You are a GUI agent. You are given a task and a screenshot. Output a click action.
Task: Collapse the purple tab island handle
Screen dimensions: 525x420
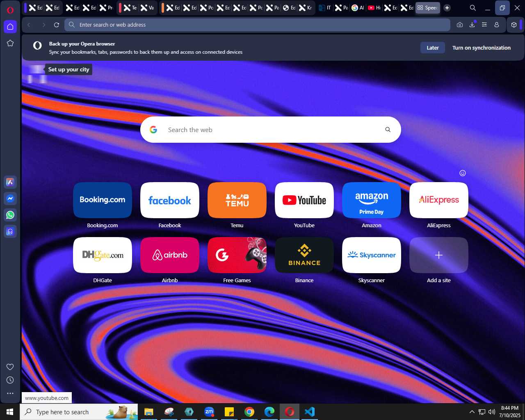(25, 7)
